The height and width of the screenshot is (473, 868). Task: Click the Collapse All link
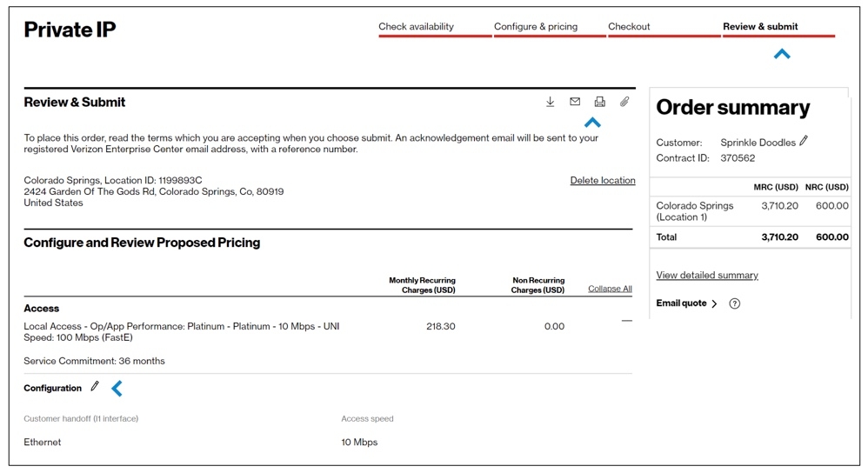point(610,289)
